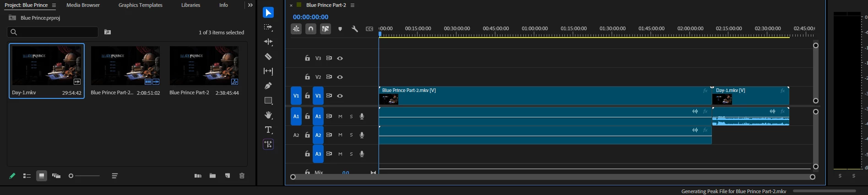The height and width of the screenshot is (195, 868).
Task: Click the Find from query bin icon beside search
Action: pyautogui.click(x=108, y=32)
